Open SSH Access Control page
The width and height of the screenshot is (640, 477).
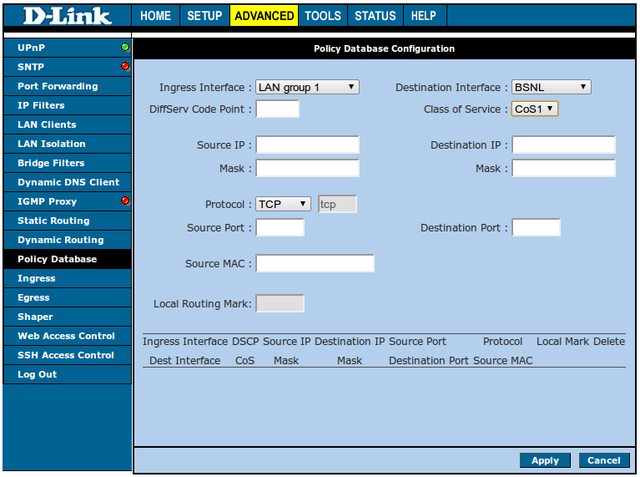(67, 355)
